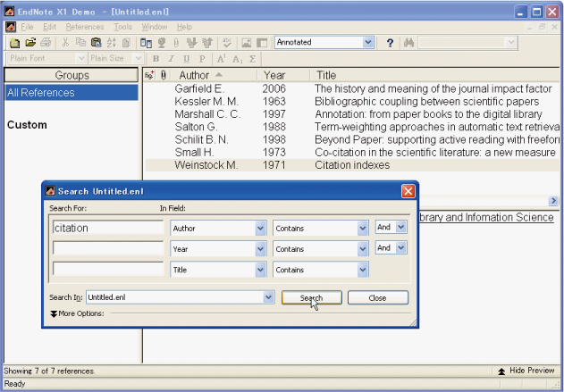This screenshot has width=564, height=392.
Task: Open the Search In Untitled.enl dropdown
Action: [268, 297]
